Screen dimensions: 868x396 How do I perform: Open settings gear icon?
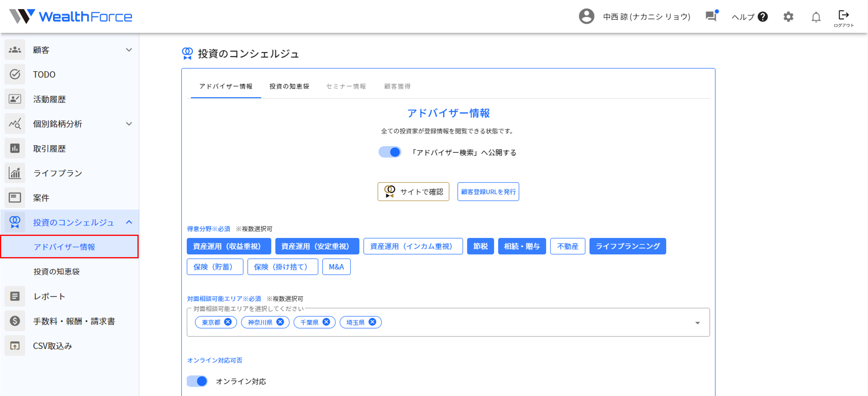tap(788, 17)
